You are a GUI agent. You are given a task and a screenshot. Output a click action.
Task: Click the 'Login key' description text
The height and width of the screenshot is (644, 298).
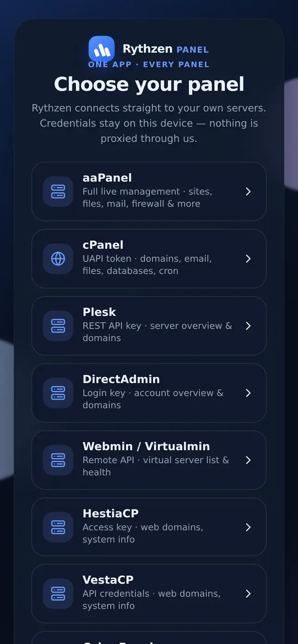pyautogui.click(x=153, y=399)
